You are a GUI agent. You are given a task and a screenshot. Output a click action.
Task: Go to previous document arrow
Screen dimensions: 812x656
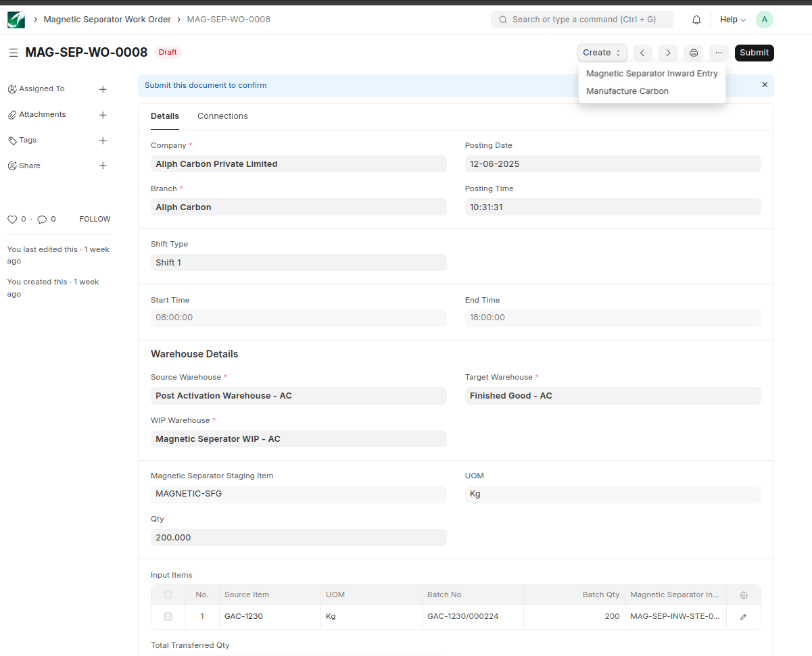pyautogui.click(x=642, y=53)
